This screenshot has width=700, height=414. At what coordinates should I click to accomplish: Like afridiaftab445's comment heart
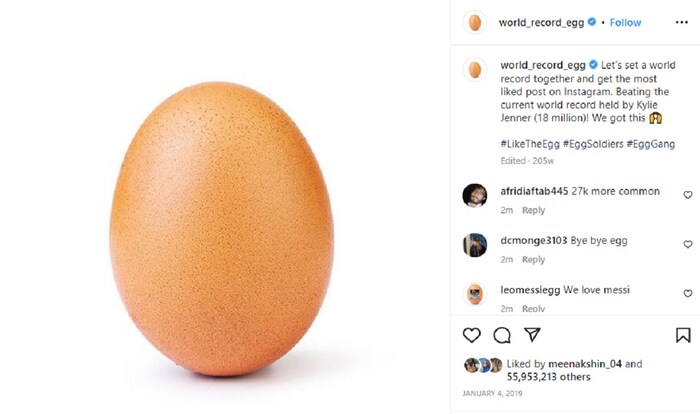click(x=688, y=195)
